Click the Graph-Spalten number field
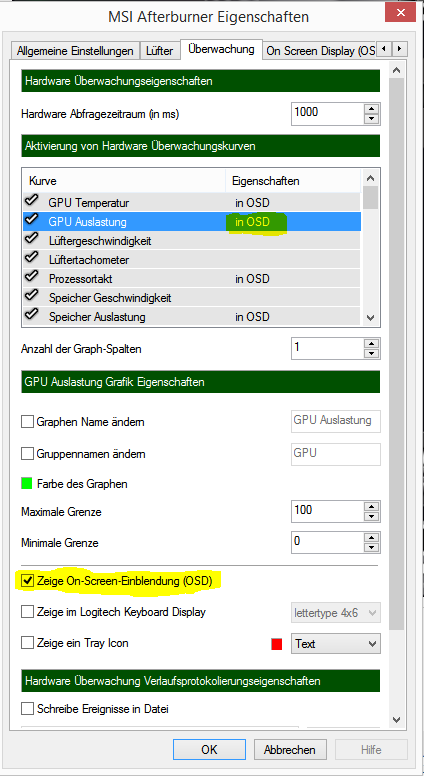 coord(327,348)
